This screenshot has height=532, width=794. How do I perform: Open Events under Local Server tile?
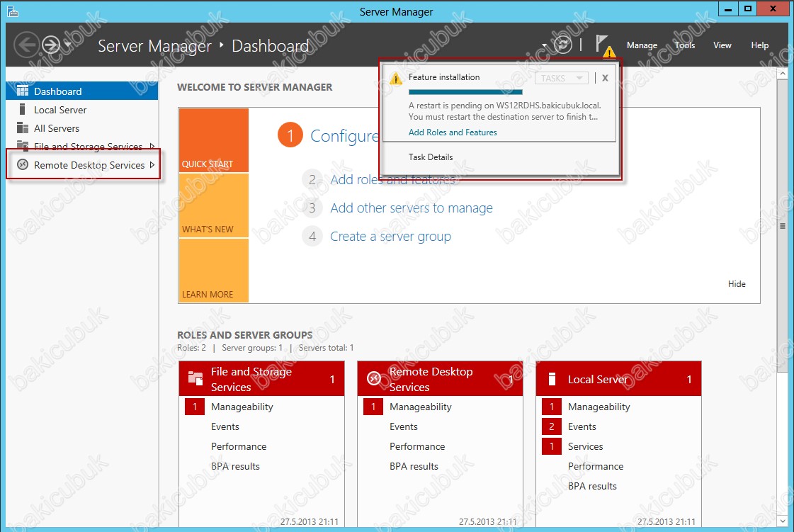tap(582, 426)
